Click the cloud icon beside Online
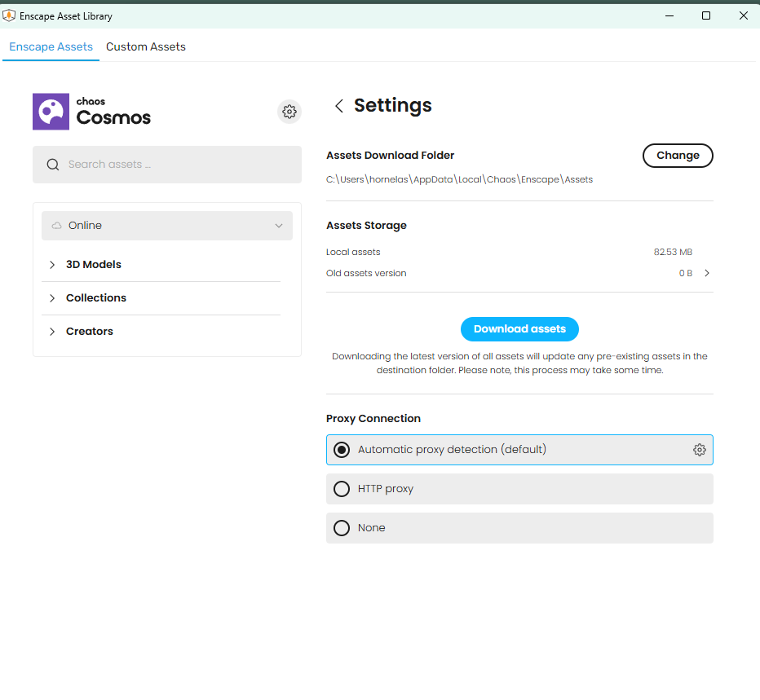 tap(57, 226)
